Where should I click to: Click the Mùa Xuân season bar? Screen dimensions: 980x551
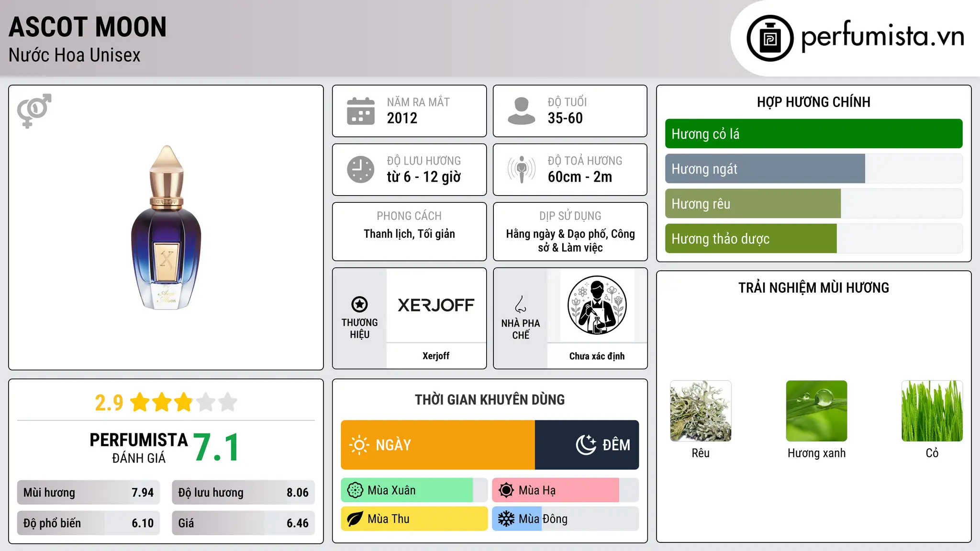[x=414, y=490]
